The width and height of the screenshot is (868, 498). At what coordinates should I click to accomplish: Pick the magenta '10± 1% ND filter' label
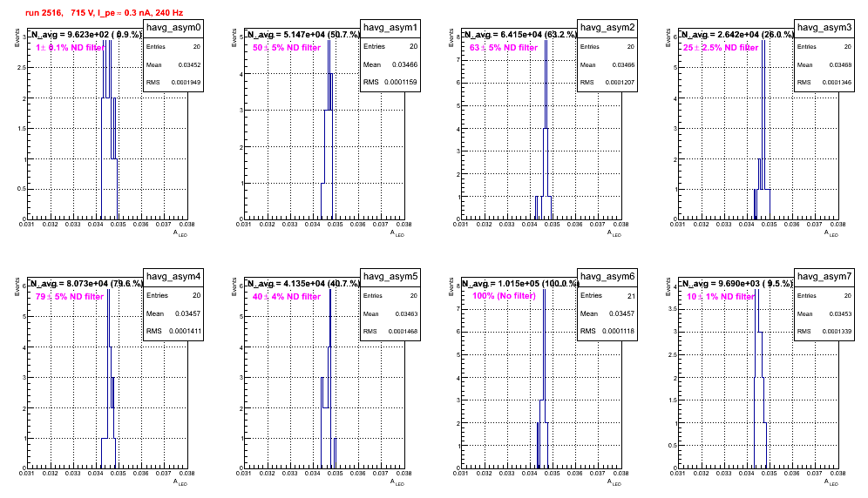[721, 297]
